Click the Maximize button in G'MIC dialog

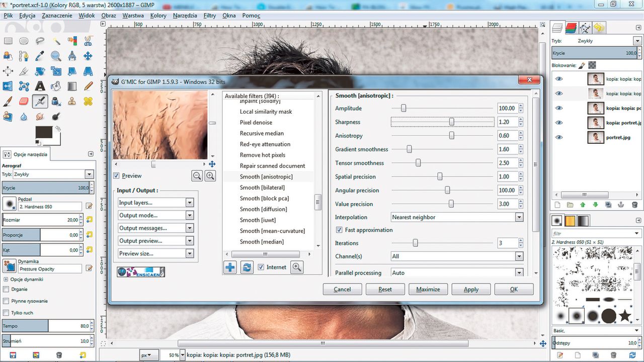pos(428,289)
